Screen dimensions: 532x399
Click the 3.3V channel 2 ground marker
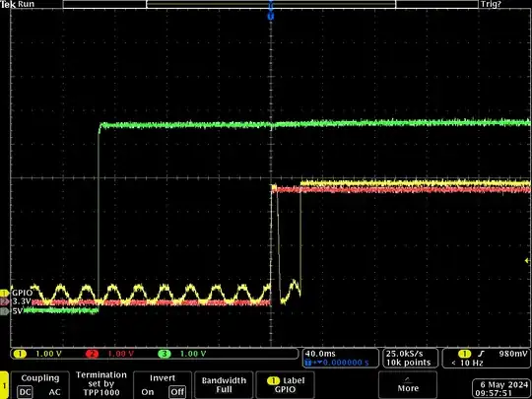click(4, 301)
